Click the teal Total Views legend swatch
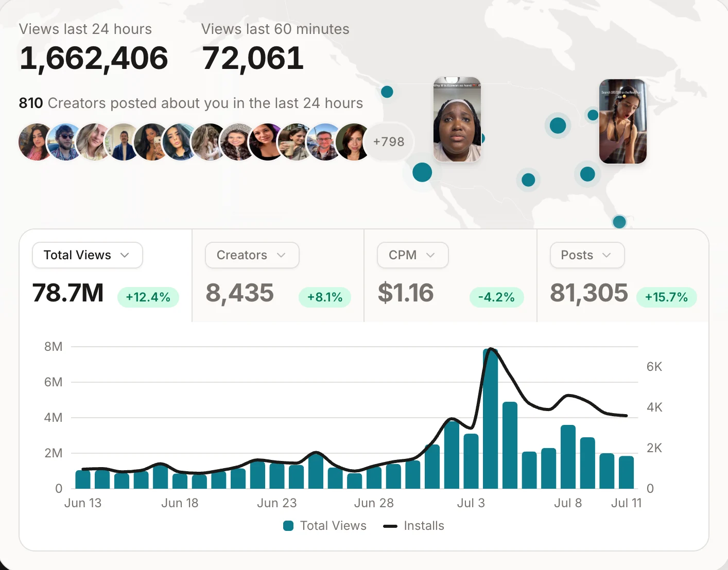This screenshot has height=570, width=728. [x=288, y=526]
